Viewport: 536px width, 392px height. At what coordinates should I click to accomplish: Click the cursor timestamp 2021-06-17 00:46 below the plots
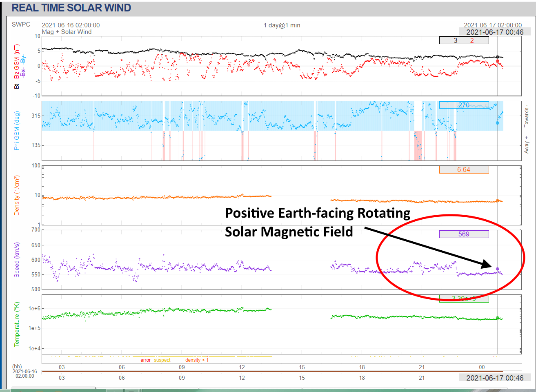pyautogui.click(x=495, y=378)
